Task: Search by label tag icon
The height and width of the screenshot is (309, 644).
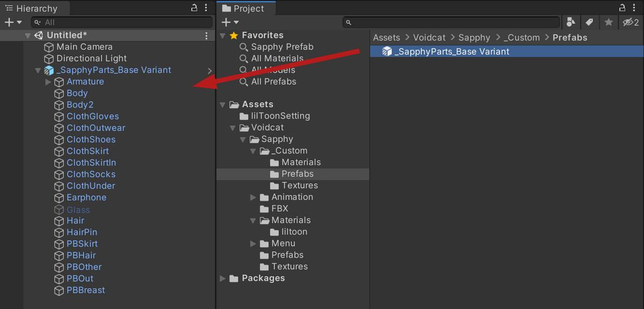Action: click(589, 22)
